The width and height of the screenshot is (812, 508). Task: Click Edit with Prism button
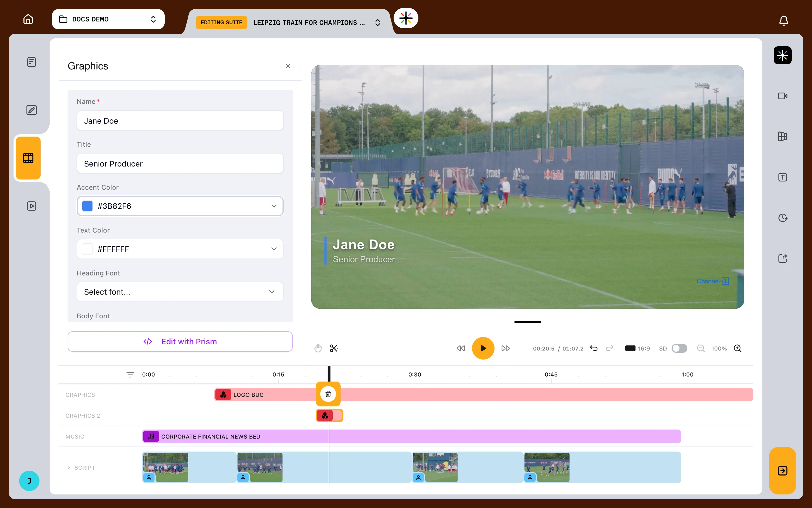pos(180,341)
